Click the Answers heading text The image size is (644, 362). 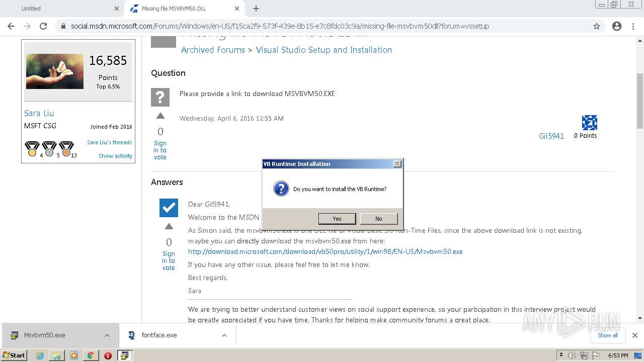167,182
